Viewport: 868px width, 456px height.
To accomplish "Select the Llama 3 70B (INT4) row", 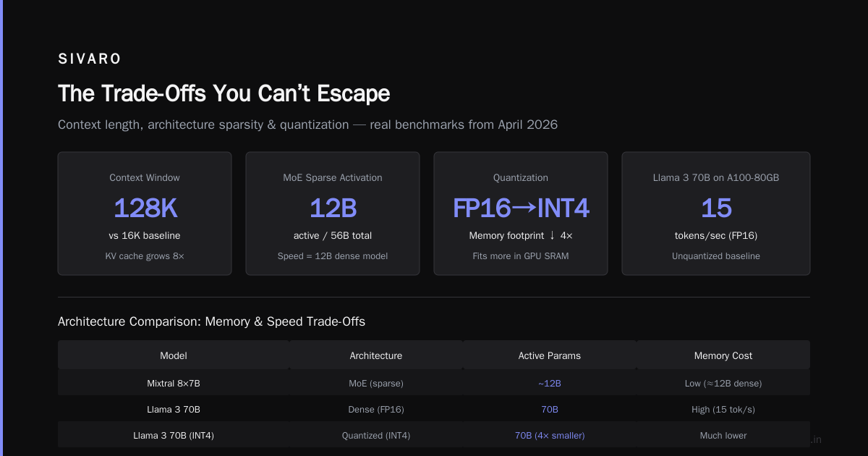I will (434, 435).
